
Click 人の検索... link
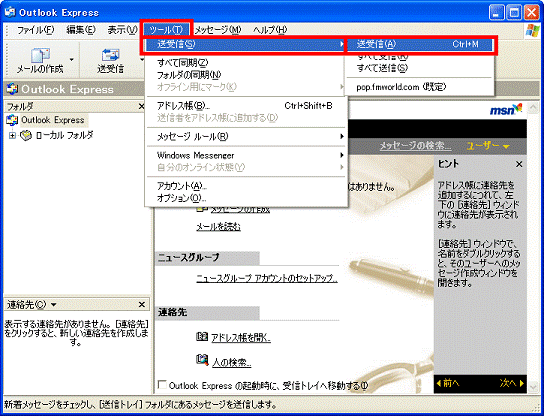point(231,363)
